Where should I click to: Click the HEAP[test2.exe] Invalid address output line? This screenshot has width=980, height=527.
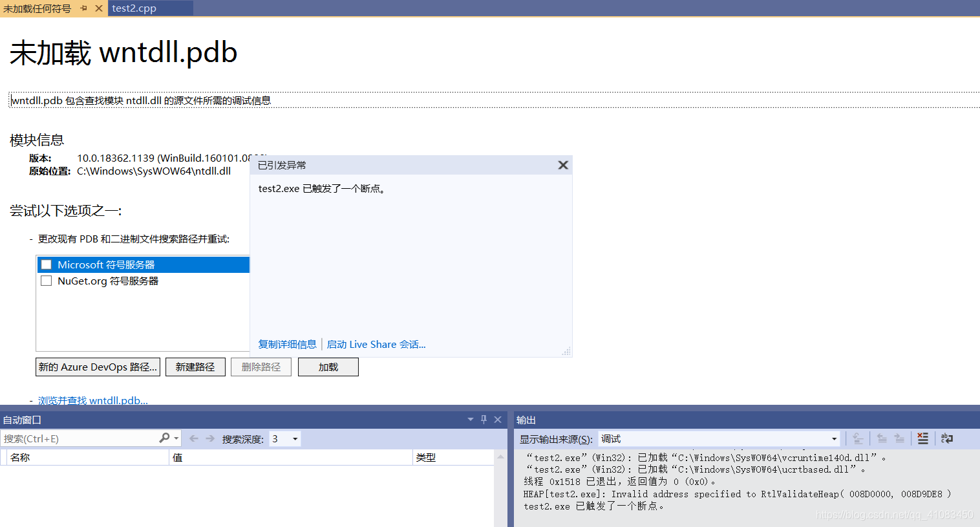pos(737,494)
